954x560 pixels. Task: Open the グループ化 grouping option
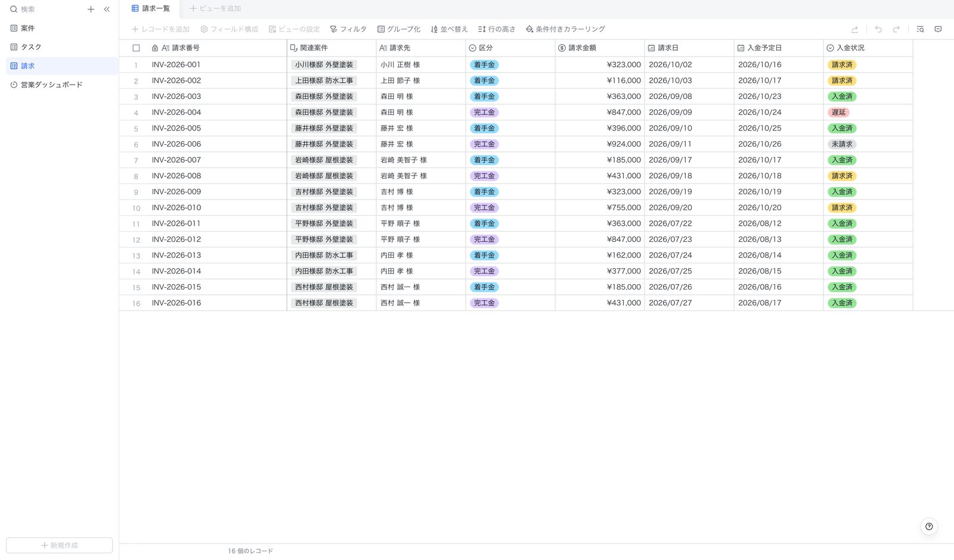click(398, 29)
